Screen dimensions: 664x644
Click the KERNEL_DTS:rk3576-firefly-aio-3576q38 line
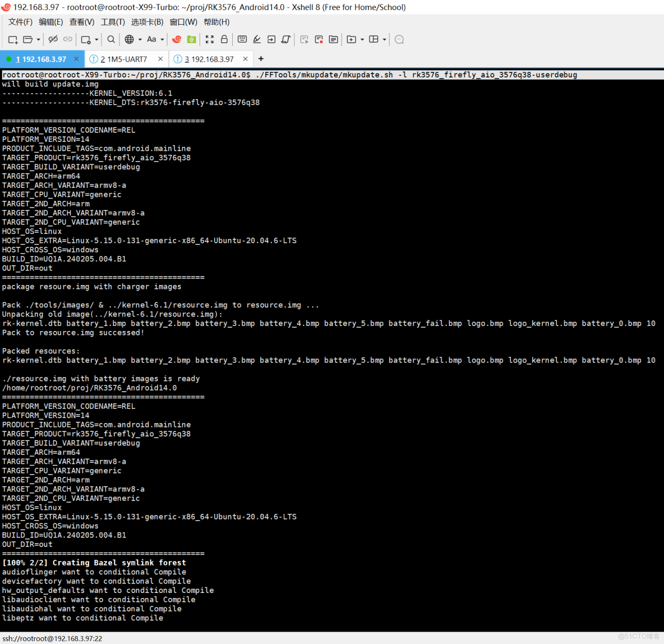point(131,103)
